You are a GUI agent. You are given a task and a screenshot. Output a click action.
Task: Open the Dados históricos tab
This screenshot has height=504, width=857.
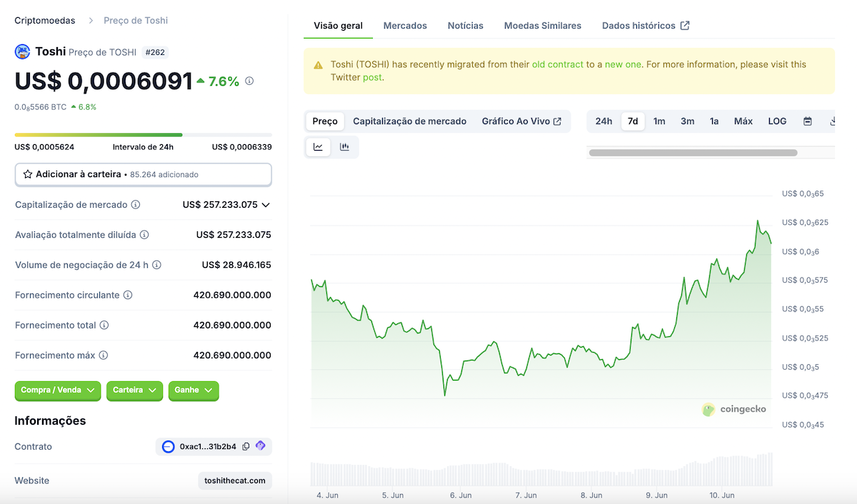coord(646,26)
